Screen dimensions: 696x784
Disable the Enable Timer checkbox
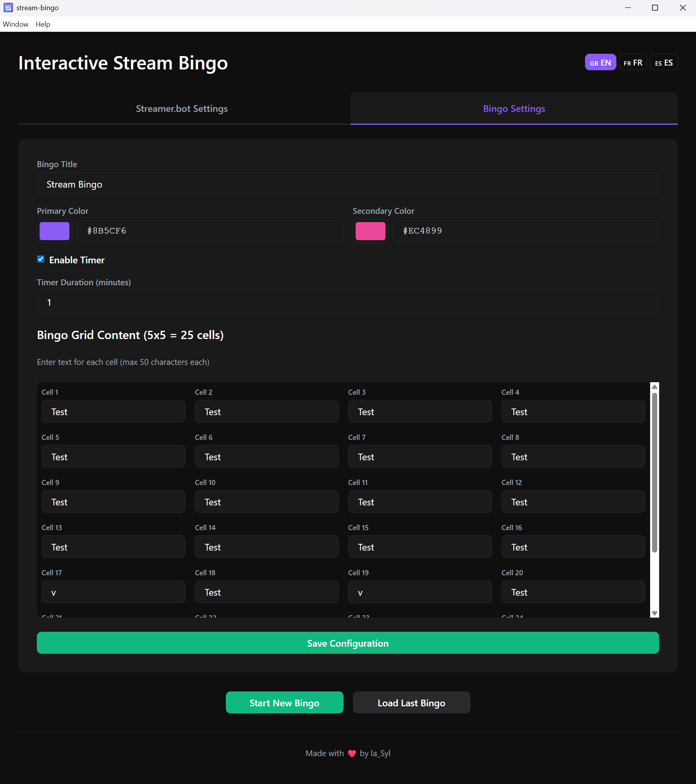[x=41, y=259]
